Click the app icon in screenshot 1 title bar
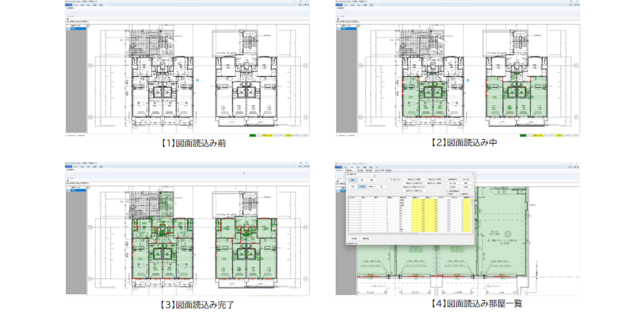644x322 pixels. (x=66, y=3)
